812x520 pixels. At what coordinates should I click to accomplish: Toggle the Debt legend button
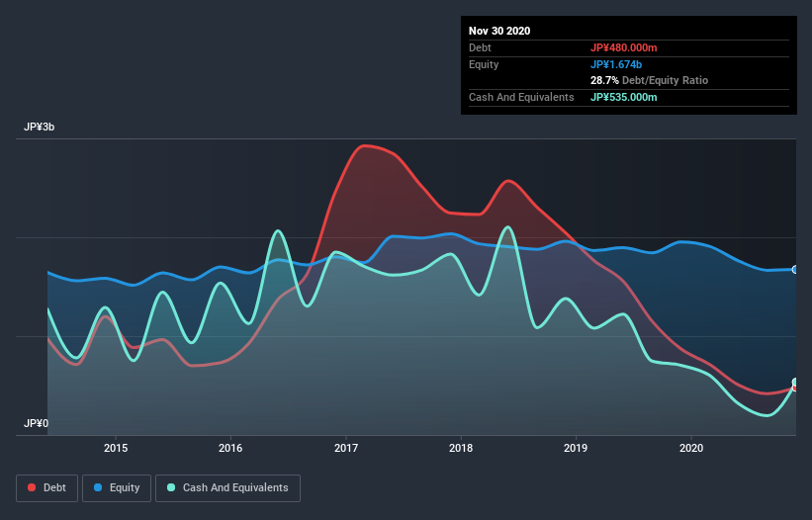click(x=47, y=488)
